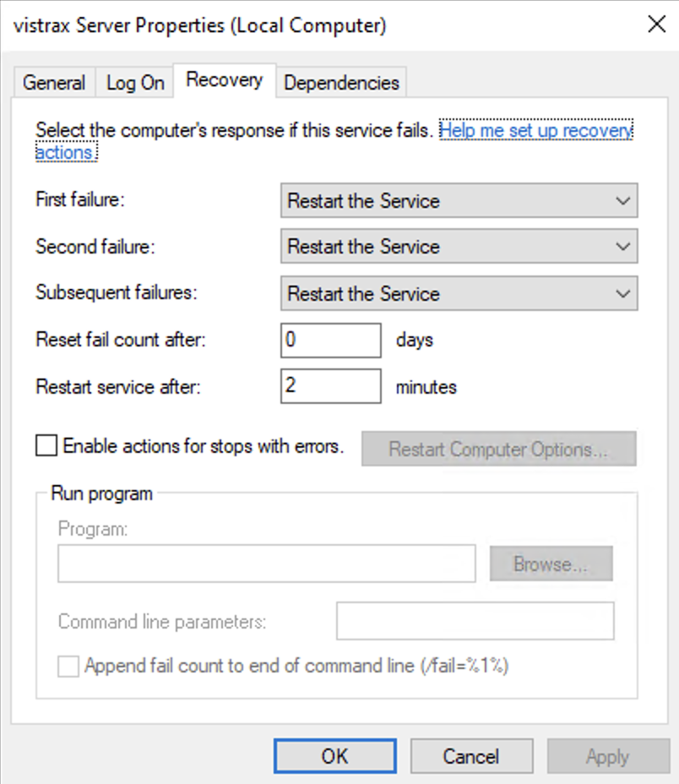Expand the Subsequent failures dropdown

[x=459, y=293]
